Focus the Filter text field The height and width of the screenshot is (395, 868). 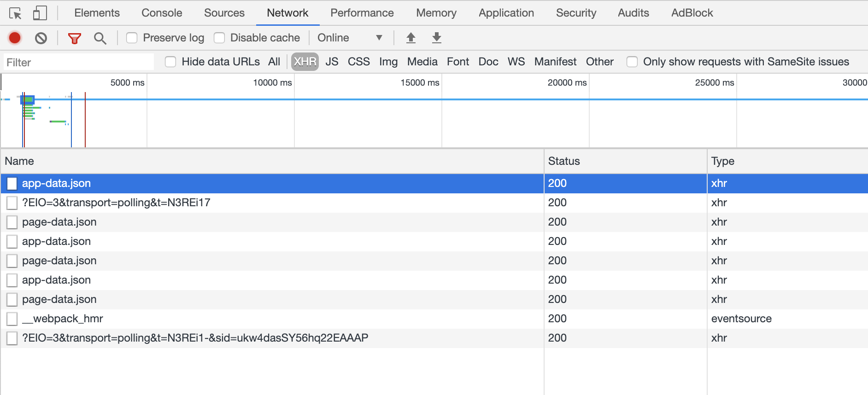tap(78, 62)
